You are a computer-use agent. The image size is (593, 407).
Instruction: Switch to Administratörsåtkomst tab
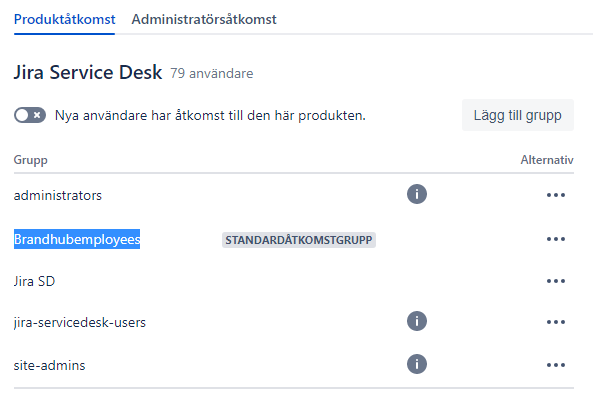tap(204, 19)
